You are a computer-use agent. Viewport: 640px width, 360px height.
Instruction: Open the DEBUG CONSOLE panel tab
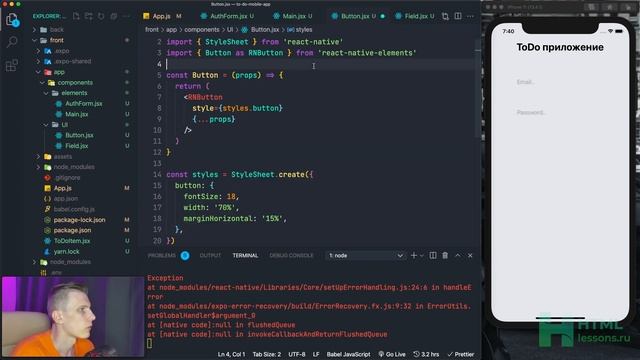[x=291, y=256]
